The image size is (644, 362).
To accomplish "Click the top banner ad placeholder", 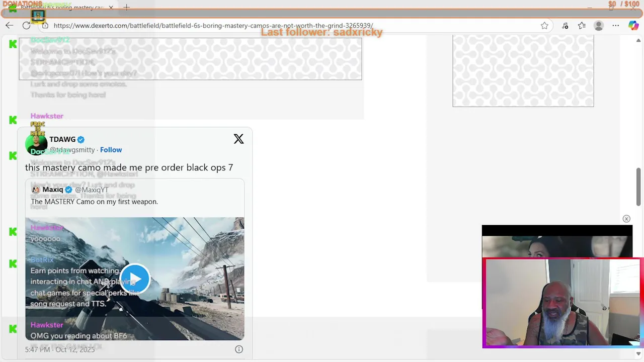I will coord(190,58).
